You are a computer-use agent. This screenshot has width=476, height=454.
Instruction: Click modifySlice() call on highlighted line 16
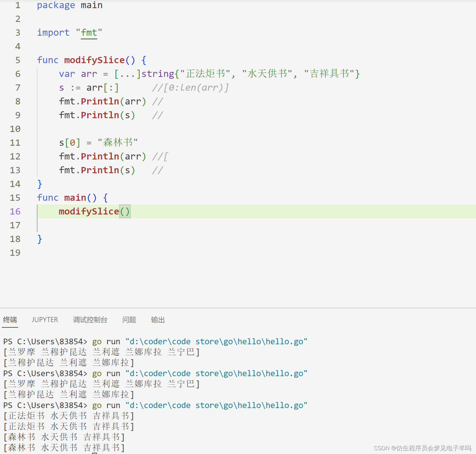tap(94, 211)
